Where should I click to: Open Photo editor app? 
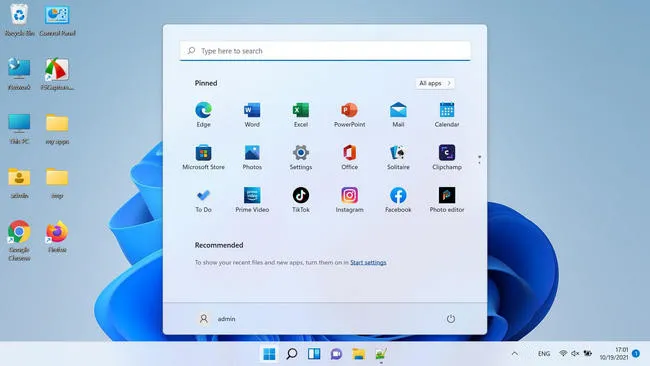pos(447,200)
